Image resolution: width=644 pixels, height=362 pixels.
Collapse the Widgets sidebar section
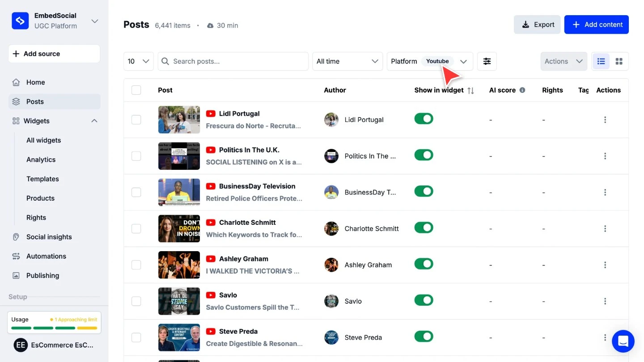94,121
